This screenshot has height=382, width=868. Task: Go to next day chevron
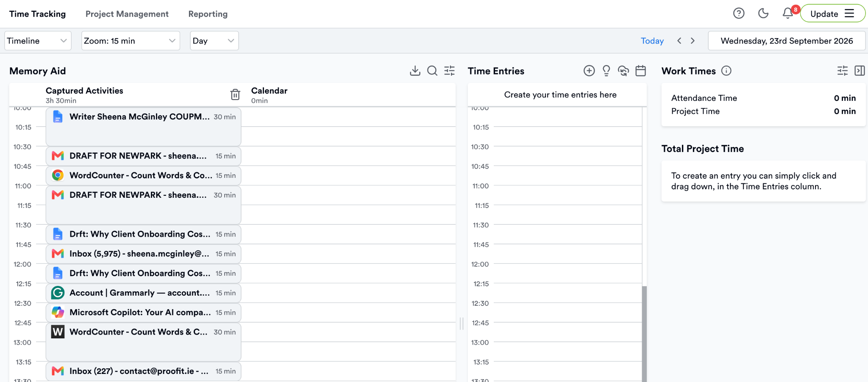(x=693, y=41)
